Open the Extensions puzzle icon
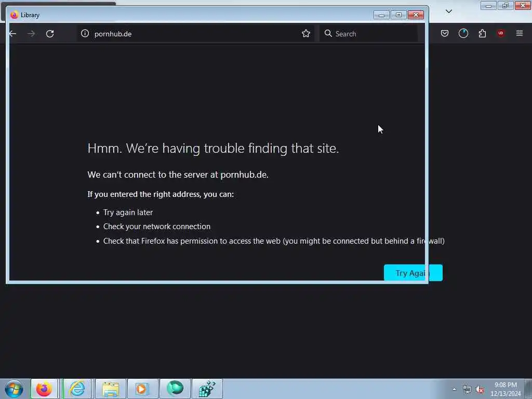532x399 pixels. pos(482,33)
